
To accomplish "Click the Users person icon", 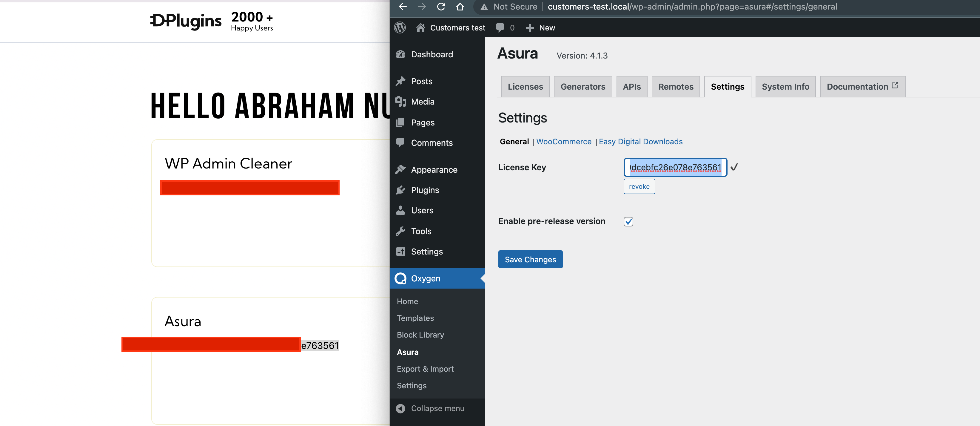I will (400, 210).
